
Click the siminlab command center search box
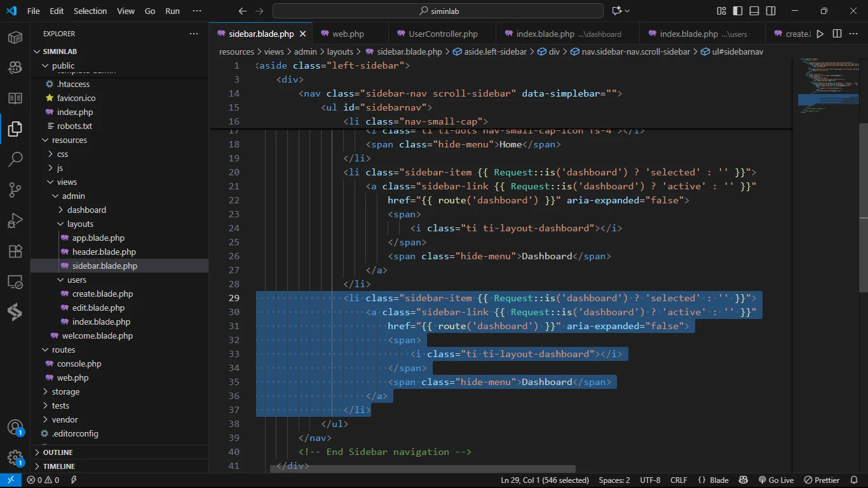(438, 11)
